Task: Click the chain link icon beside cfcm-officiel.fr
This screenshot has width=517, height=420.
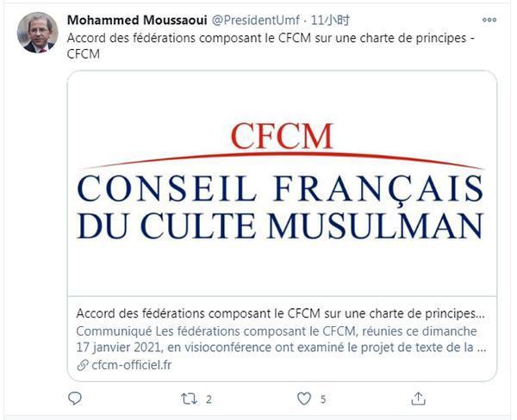Action: coord(83,365)
